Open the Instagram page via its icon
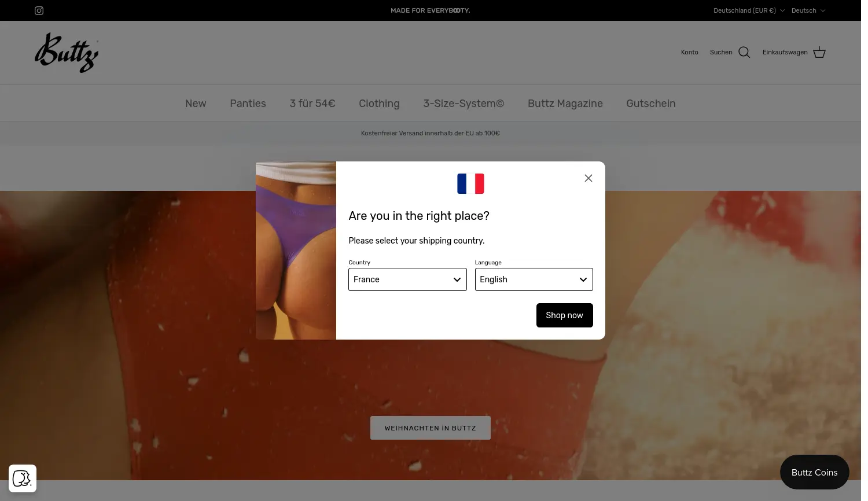 39,10
